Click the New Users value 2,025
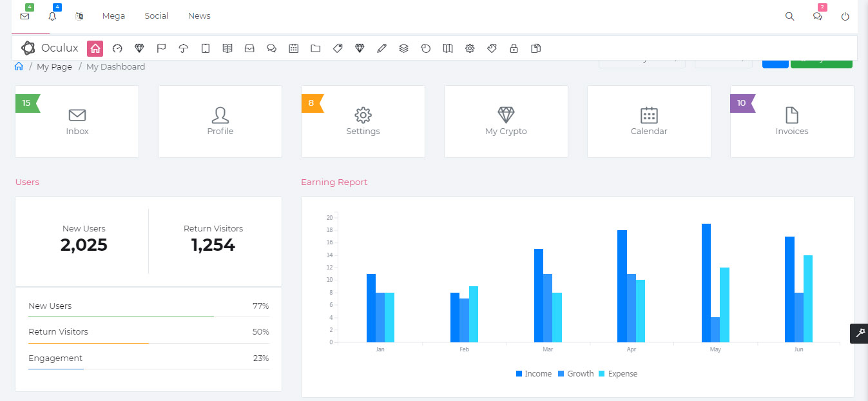Viewport: 868px width, 401px height. pos(84,245)
